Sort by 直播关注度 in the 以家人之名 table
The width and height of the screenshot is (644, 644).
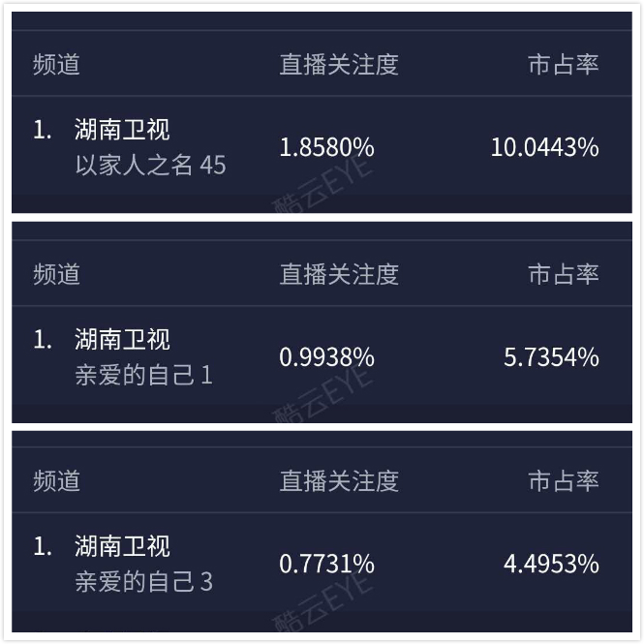tap(339, 65)
